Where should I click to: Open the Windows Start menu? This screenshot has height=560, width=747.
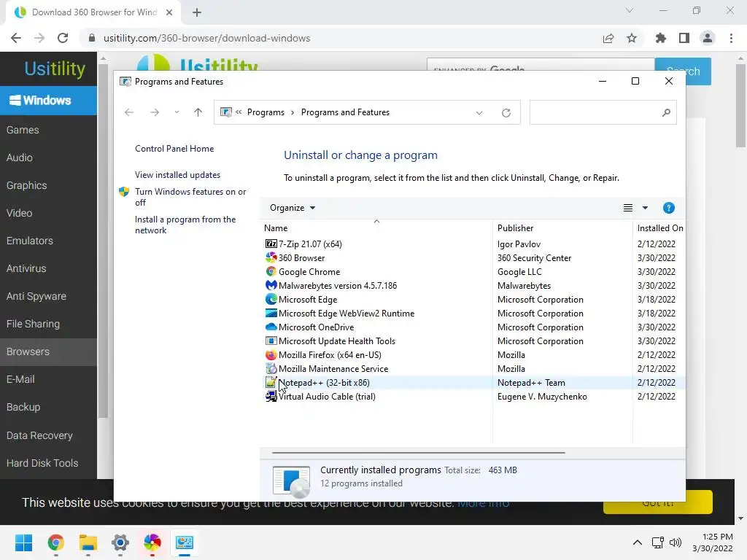(x=24, y=542)
